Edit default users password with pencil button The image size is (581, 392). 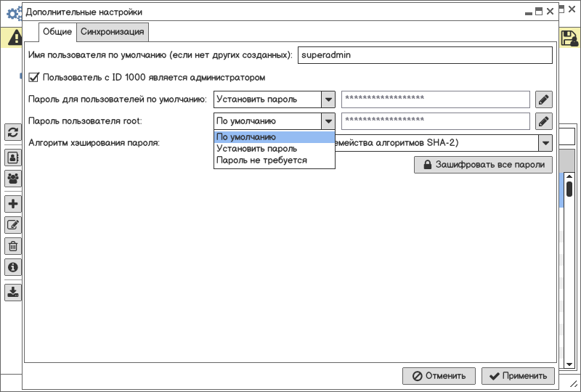tap(543, 99)
